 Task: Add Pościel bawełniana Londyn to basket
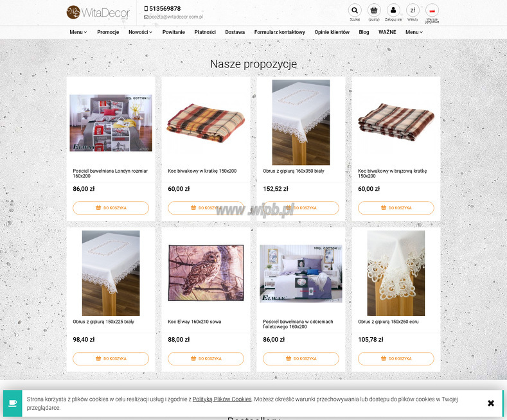click(111, 207)
